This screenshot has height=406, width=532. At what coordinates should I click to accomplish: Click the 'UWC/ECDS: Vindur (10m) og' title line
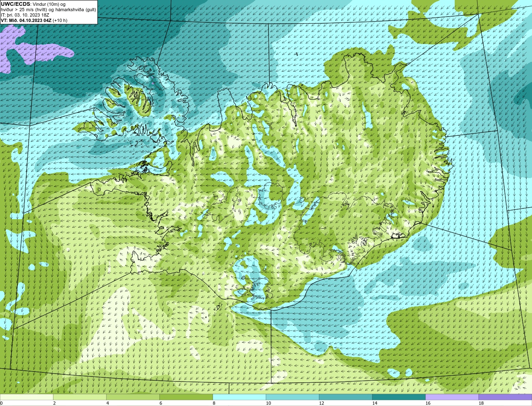[33, 4]
